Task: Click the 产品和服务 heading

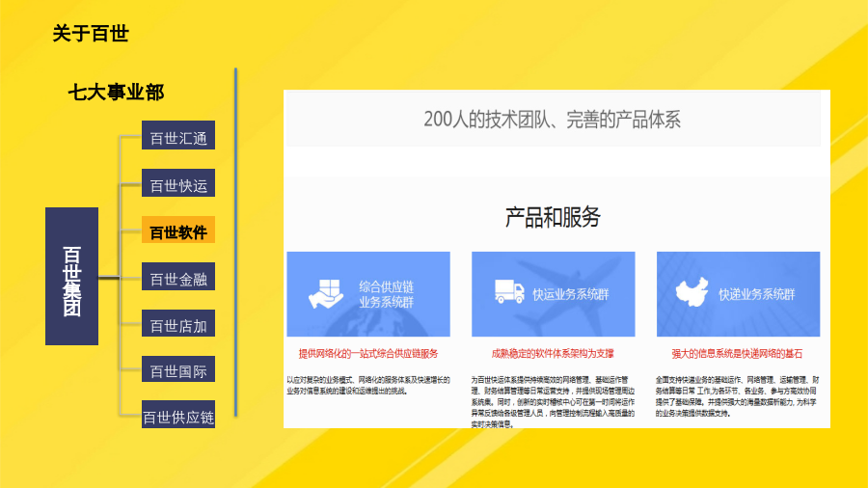Action: click(553, 216)
